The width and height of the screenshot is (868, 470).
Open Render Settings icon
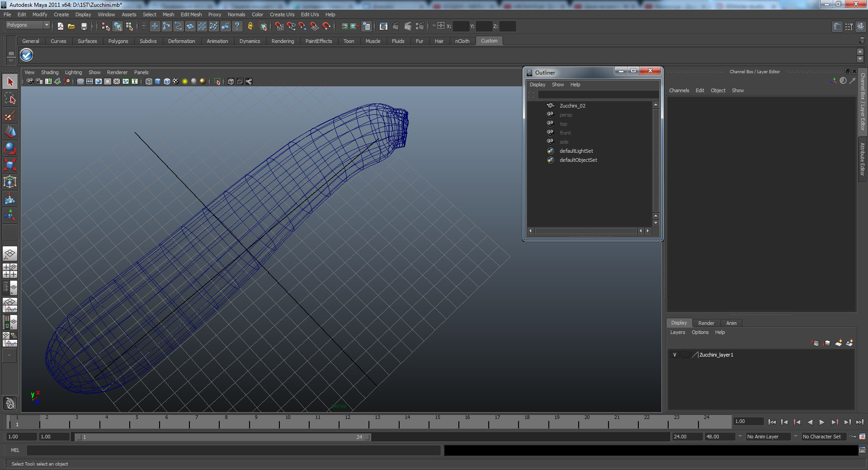(420, 26)
